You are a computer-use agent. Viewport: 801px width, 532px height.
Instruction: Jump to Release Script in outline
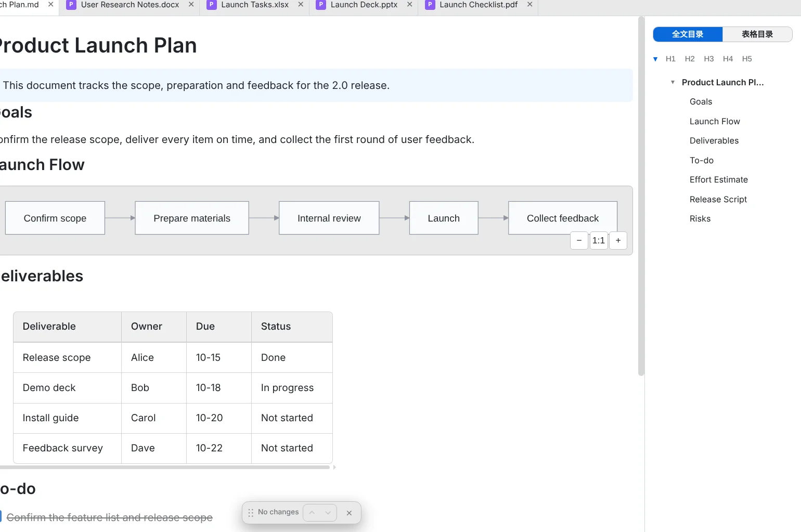click(718, 200)
